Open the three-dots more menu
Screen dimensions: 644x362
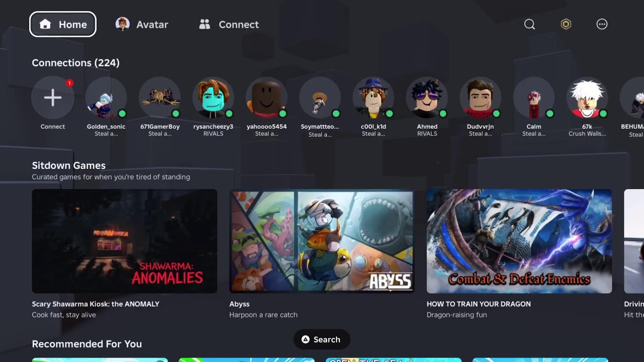[x=602, y=24]
